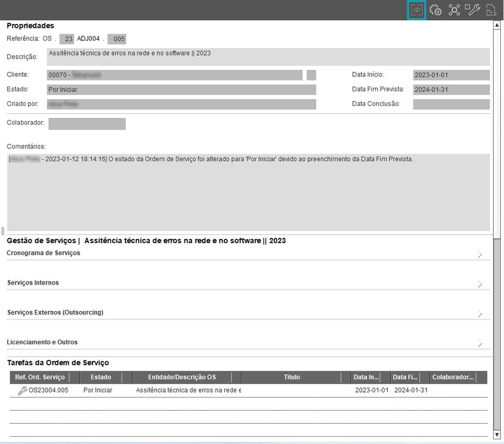Click the Data Fim Prevista field
This screenshot has height=444, width=504.
(x=451, y=90)
